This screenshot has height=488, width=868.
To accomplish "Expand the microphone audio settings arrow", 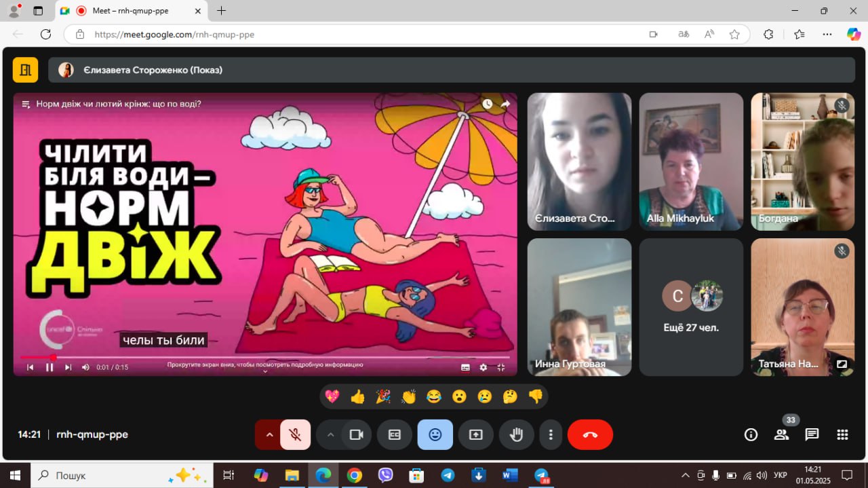I will pyautogui.click(x=269, y=434).
